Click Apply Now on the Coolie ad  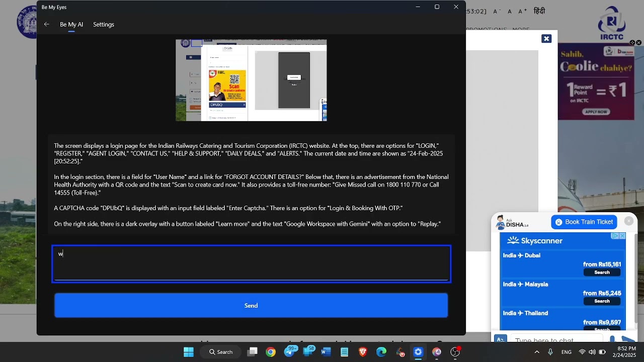tap(596, 112)
